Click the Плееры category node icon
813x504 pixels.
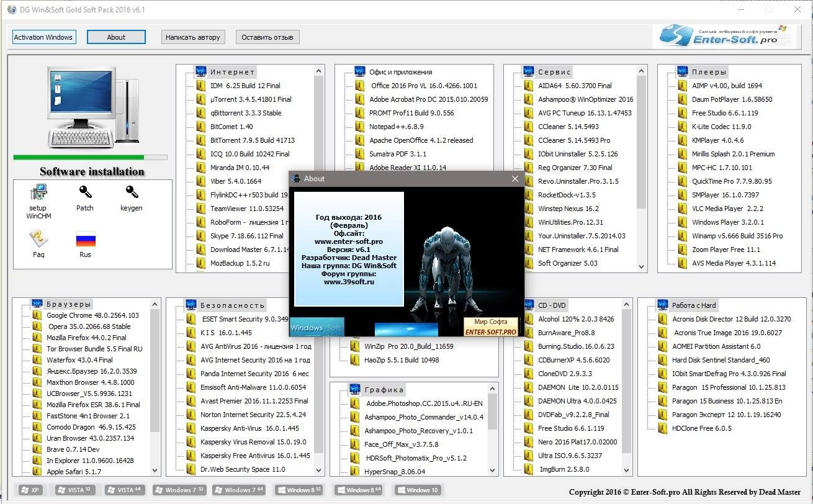pyautogui.click(x=682, y=71)
